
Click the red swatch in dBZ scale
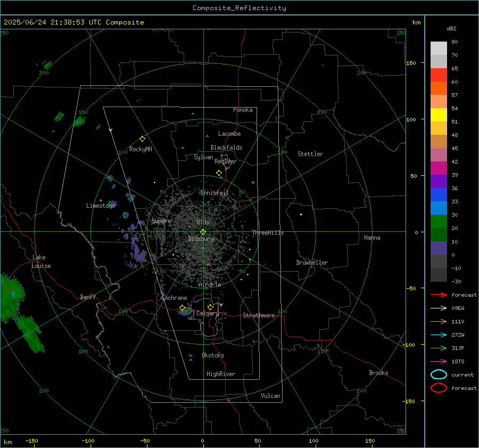point(439,75)
